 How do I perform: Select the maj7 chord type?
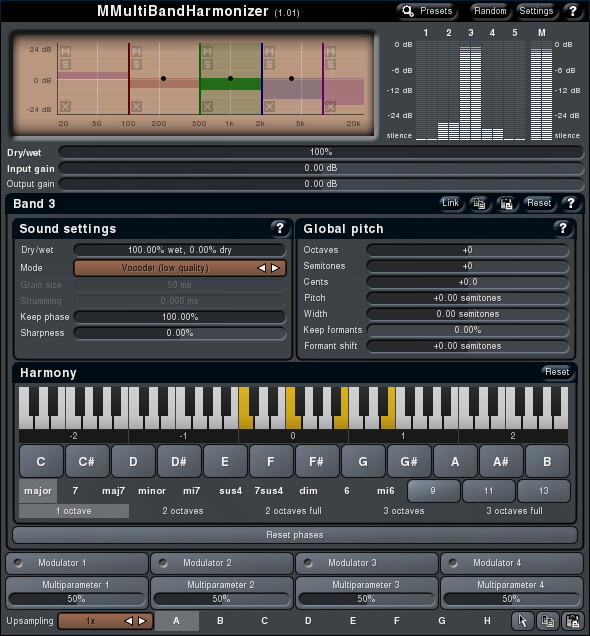point(114,491)
